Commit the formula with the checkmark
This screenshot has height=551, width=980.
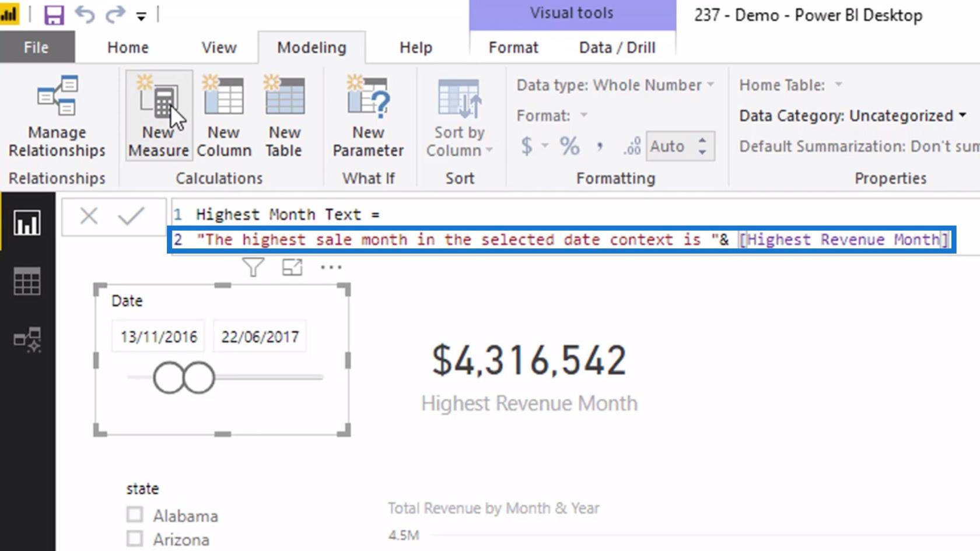(131, 216)
